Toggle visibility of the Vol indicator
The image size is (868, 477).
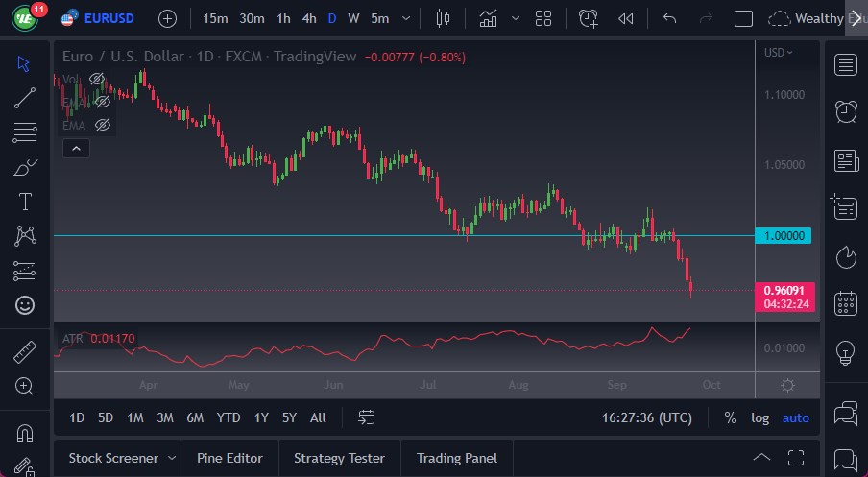click(x=97, y=79)
